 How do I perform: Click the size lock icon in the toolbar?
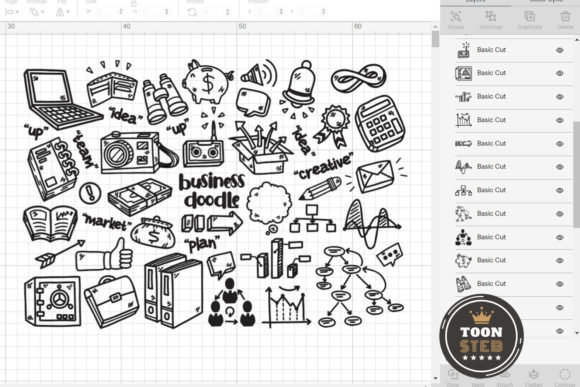[x=134, y=3]
